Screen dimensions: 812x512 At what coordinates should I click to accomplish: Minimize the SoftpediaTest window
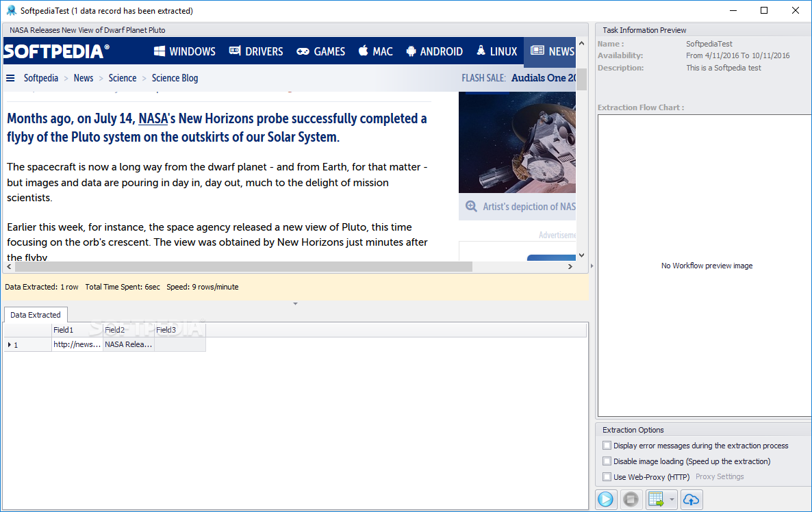point(733,10)
